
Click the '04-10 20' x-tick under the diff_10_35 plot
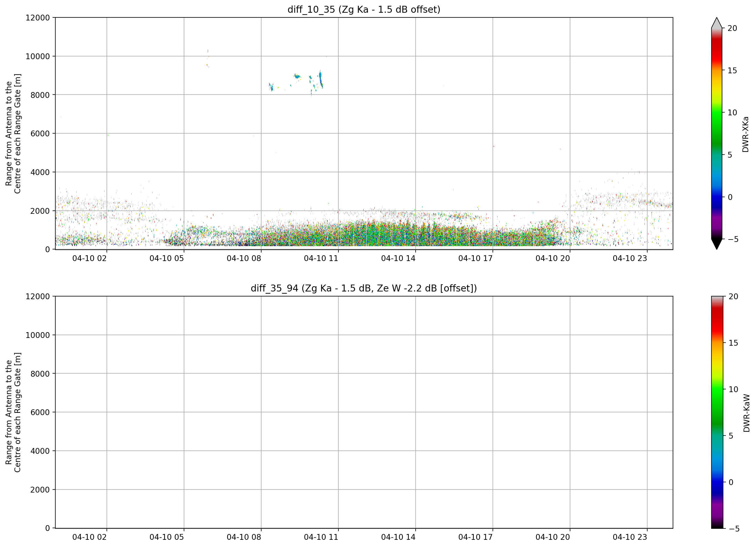pos(553,259)
